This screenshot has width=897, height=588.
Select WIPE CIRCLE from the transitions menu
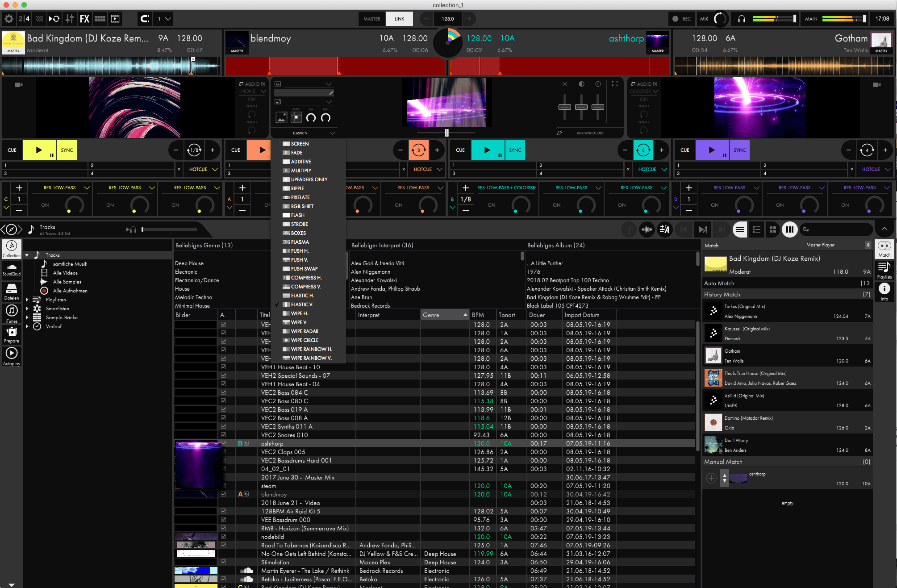pyautogui.click(x=304, y=340)
